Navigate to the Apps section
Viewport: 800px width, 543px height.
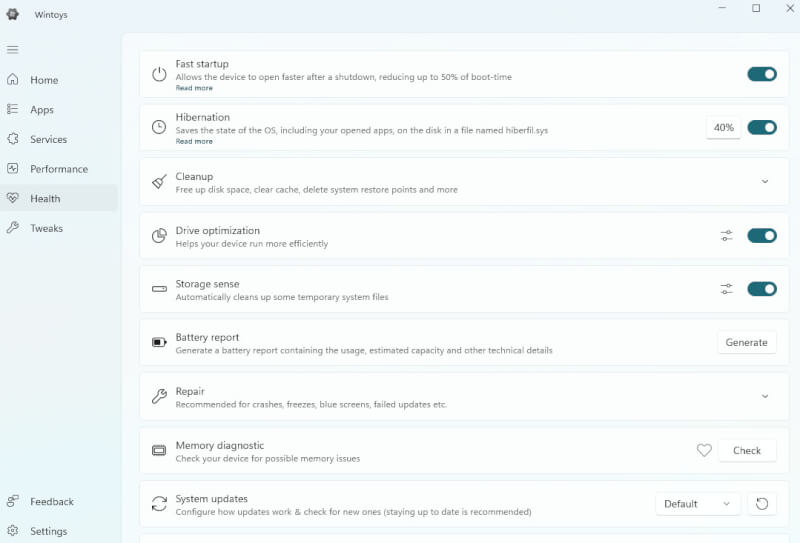click(41, 110)
